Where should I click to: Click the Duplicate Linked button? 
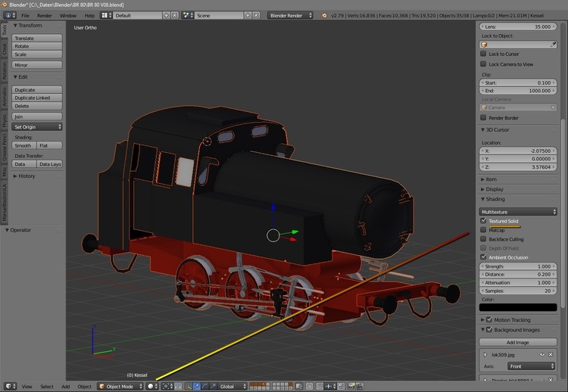pos(37,98)
